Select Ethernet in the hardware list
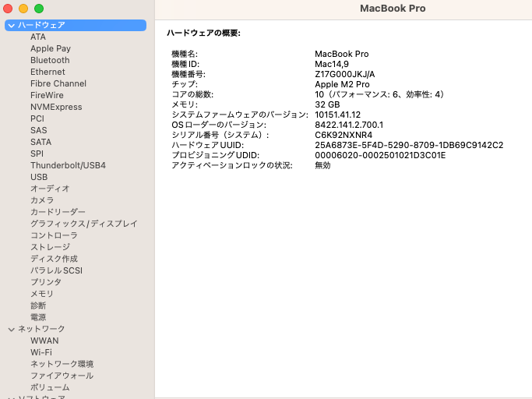This screenshot has width=532, height=399. pyautogui.click(x=48, y=72)
